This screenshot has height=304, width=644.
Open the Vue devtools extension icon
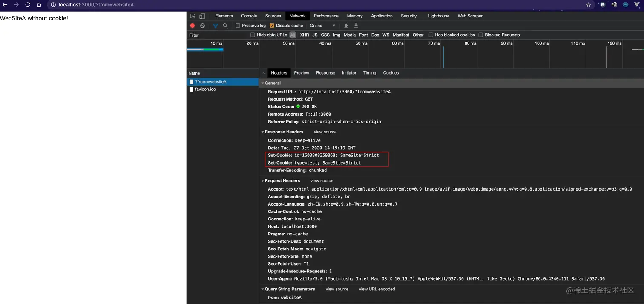637,5
